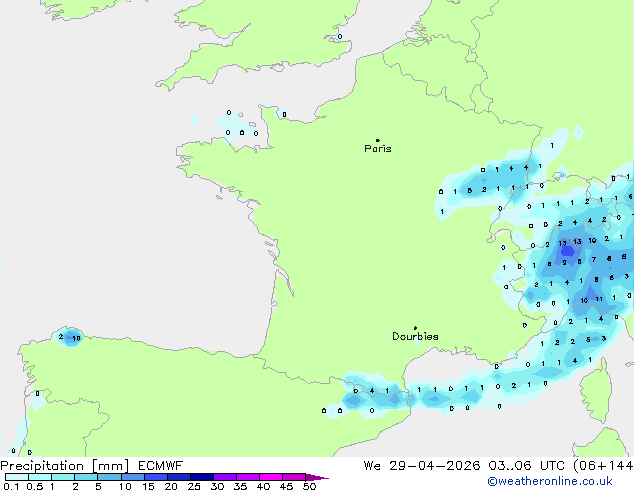Click the ECMWF model label
Screen dimensions: 634x490
161,466
